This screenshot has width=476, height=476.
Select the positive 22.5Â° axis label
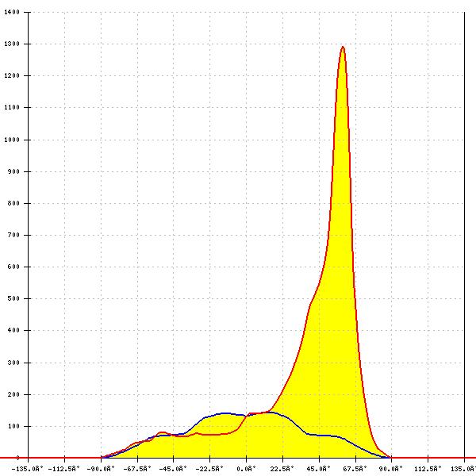282,469
